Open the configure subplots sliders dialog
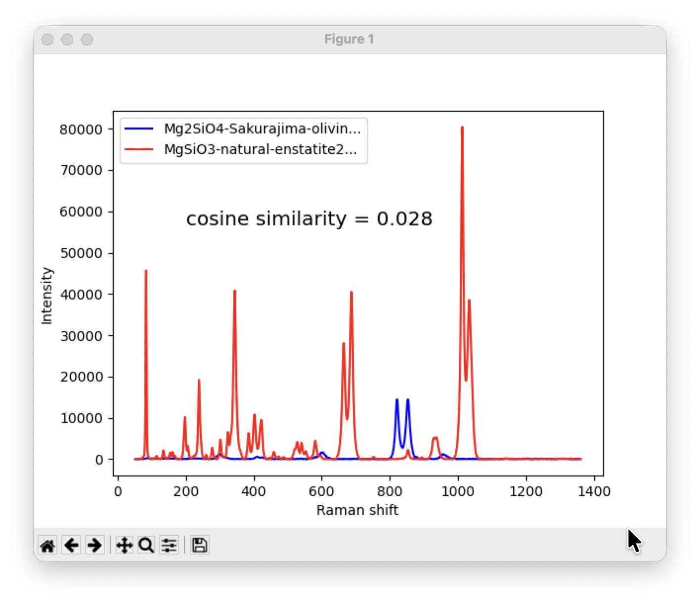Image resolution: width=700 pixels, height=603 pixels. click(169, 546)
